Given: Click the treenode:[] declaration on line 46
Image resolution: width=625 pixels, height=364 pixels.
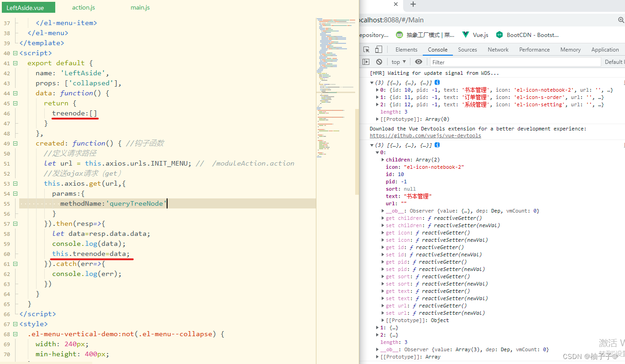Looking at the screenshot, I should click(74, 113).
